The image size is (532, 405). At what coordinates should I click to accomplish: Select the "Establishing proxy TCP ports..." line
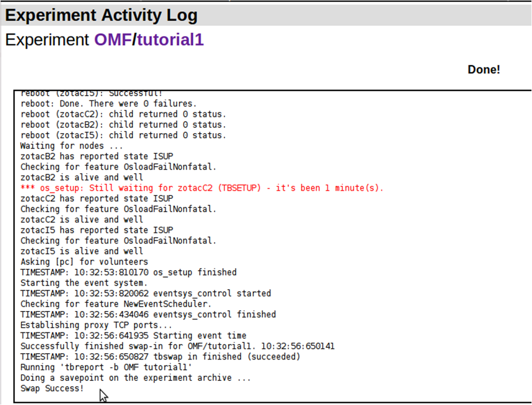pyautogui.click(x=96, y=324)
